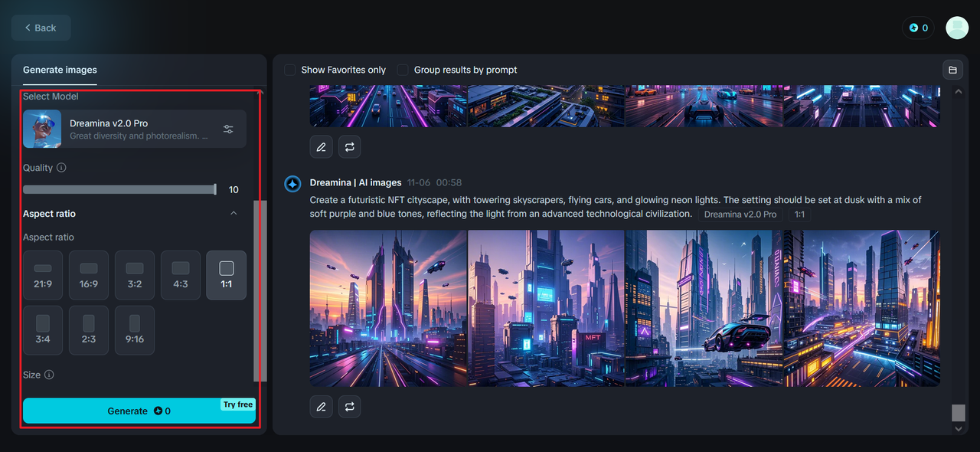This screenshot has height=452, width=980.
Task: Enable Group results by prompt checkbox
Action: [x=403, y=70]
